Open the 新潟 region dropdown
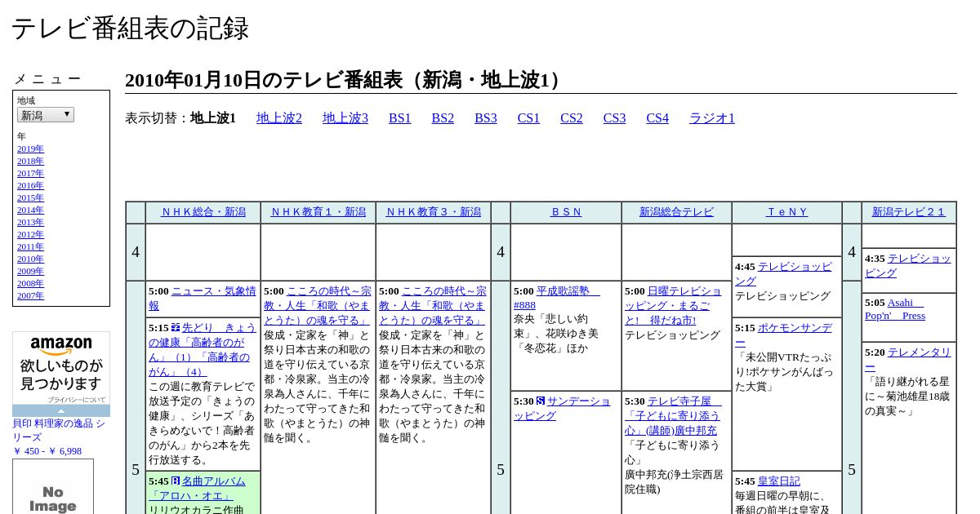The width and height of the screenshot is (980, 514). click(x=46, y=115)
